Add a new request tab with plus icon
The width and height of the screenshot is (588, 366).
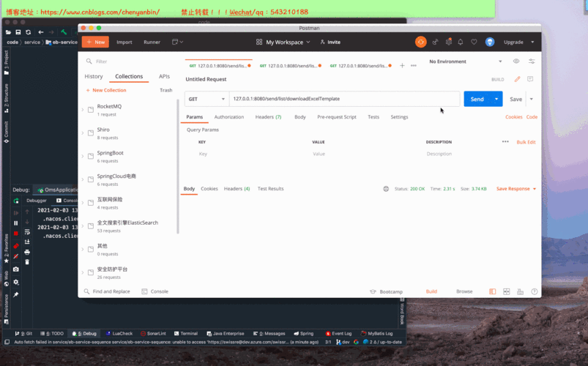point(402,66)
